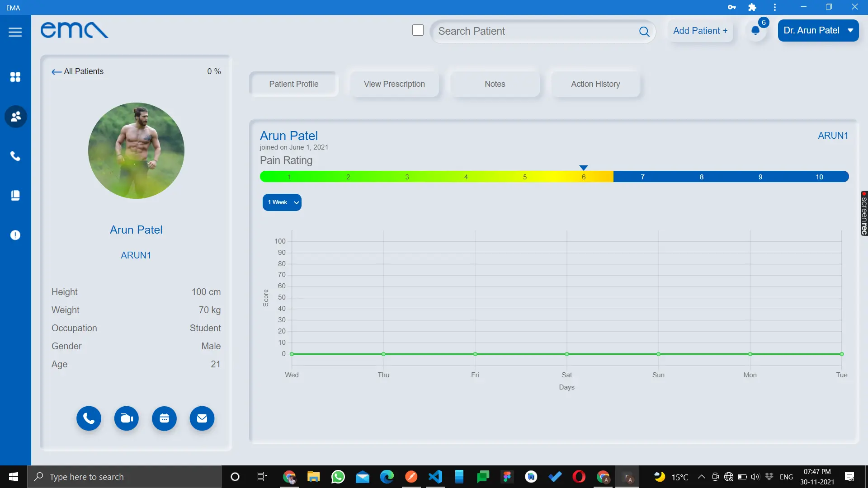Click the Occupation value Student

pyautogui.click(x=205, y=328)
